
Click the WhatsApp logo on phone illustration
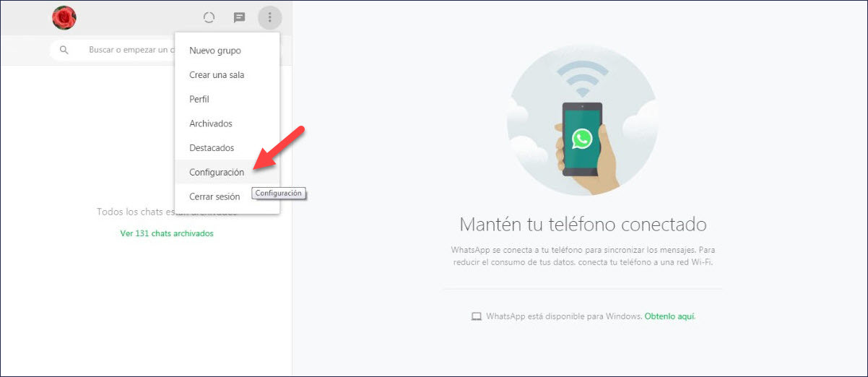tap(582, 139)
